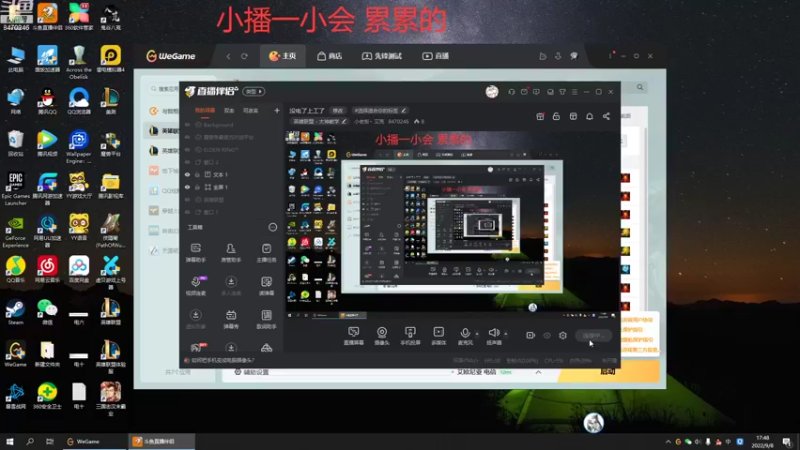Open the 弹幕助手 tool in streaming companion

tap(195, 253)
